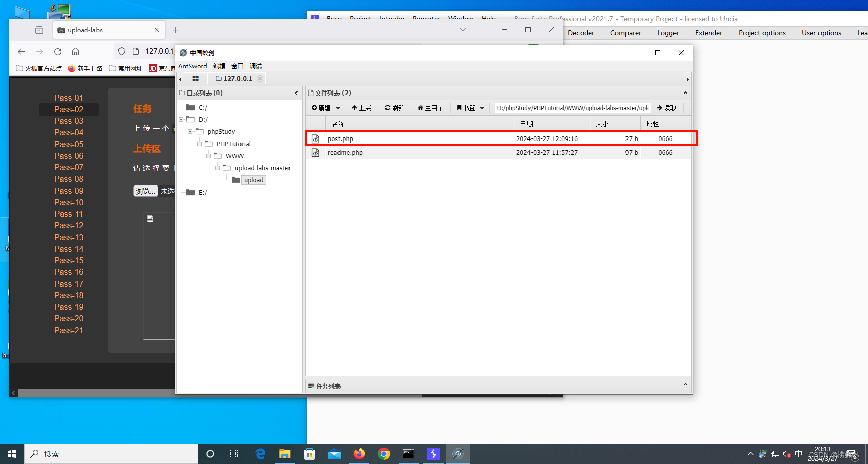This screenshot has height=464, width=868.
Task: Sort files by the 大小 column
Action: (615, 124)
